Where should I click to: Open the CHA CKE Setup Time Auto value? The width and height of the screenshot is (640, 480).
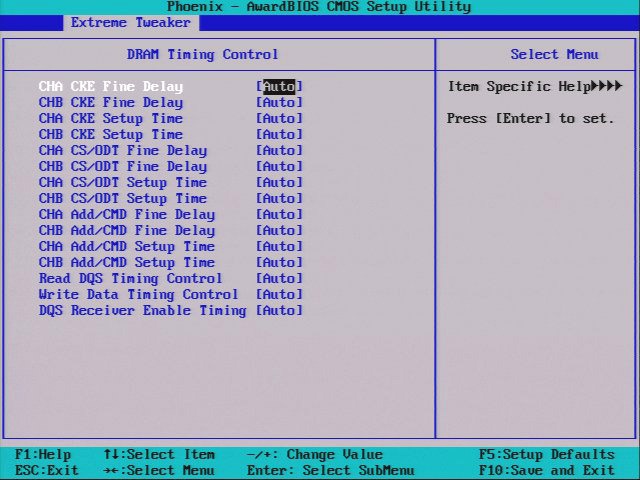click(x=279, y=119)
